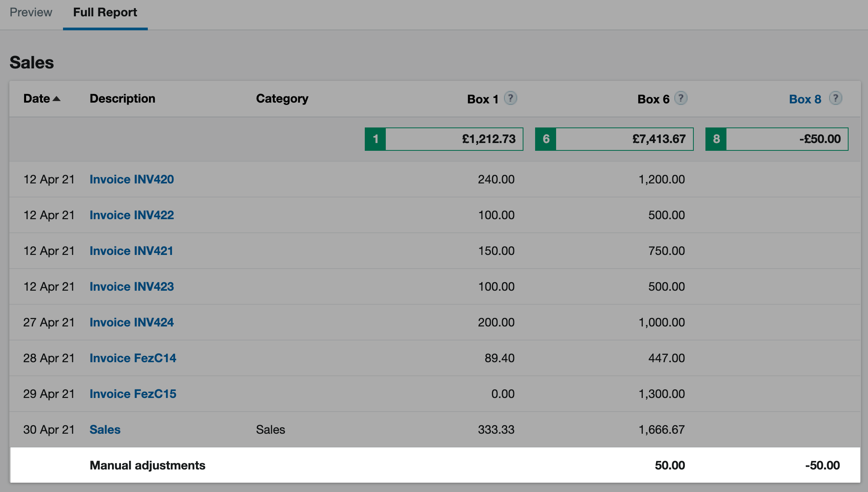Viewport: 868px width, 492px height.
Task: Click the Manual adjustments row
Action: point(147,465)
